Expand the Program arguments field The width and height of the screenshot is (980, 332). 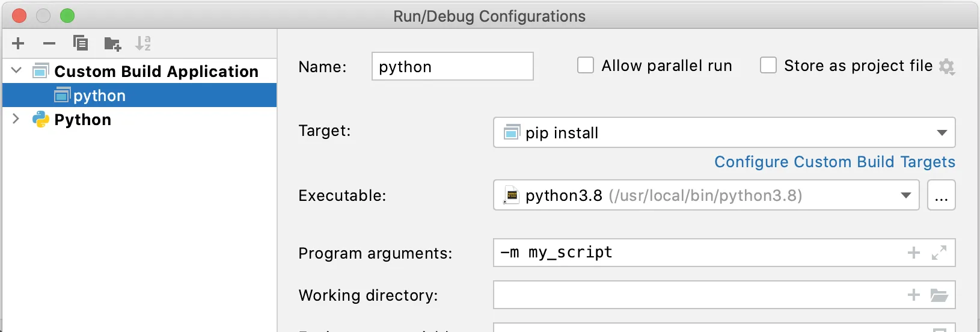(x=939, y=253)
